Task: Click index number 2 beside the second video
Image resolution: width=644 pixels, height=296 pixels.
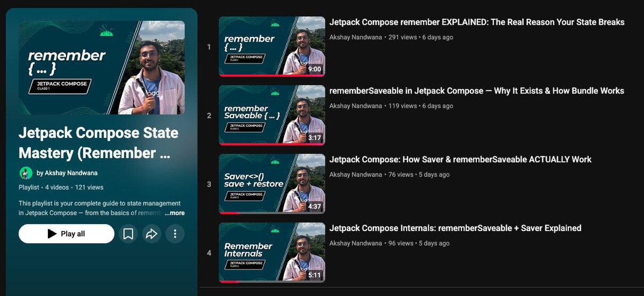Action: [x=209, y=116]
